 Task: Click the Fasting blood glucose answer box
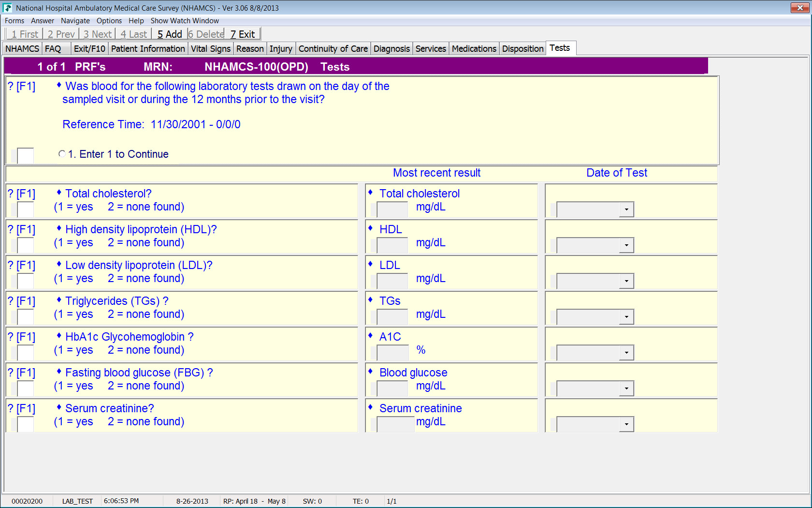tap(25, 388)
